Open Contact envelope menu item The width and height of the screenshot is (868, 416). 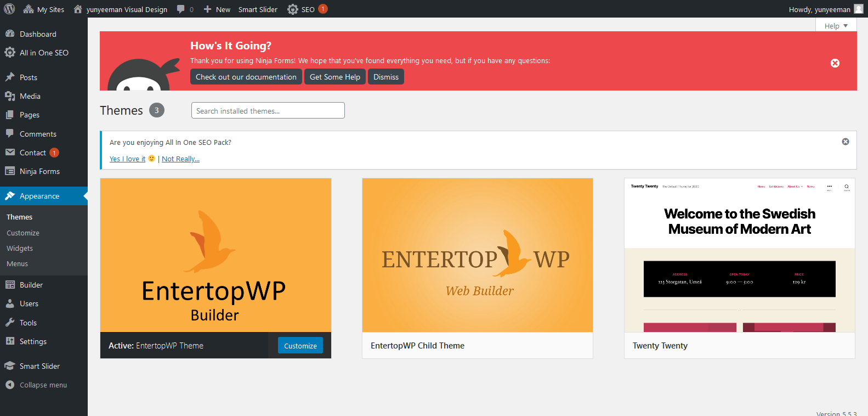pyautogui.click(x=44, y=153)
